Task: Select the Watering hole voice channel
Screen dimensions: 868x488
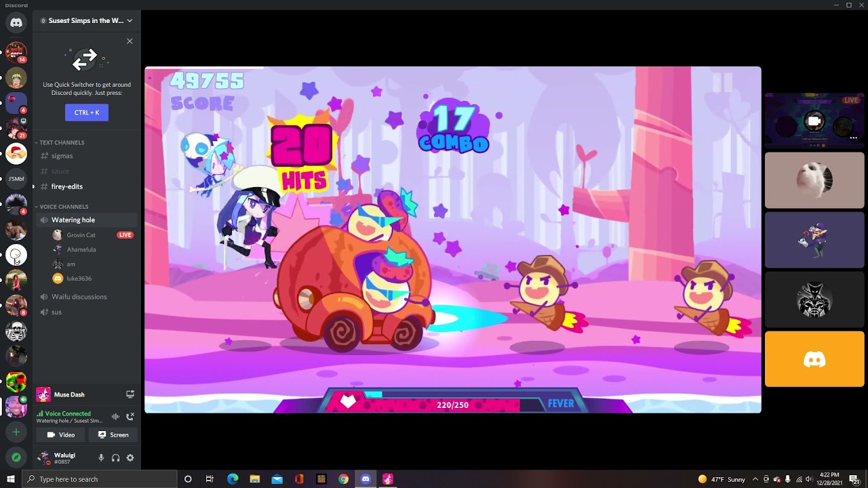Action: 86,220
